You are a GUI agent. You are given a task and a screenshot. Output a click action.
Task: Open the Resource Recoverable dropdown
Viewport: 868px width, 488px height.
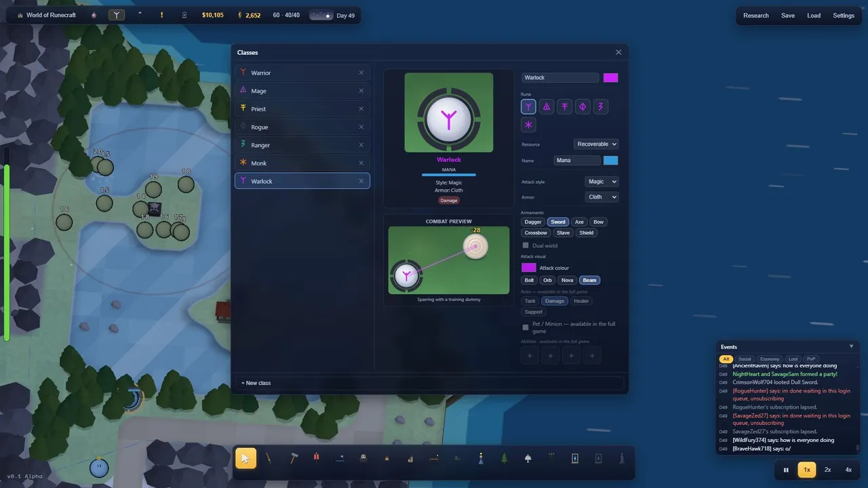tap(596, 144)
